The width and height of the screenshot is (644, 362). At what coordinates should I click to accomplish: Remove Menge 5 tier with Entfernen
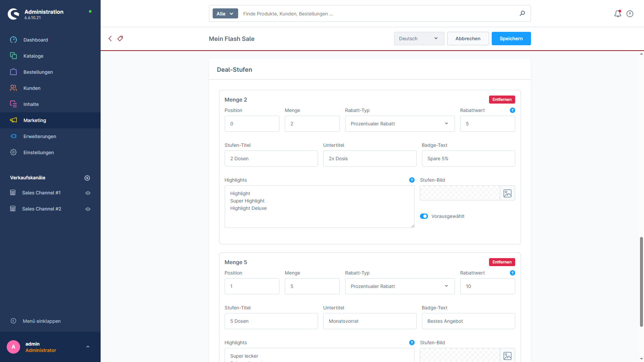(502, 262)
